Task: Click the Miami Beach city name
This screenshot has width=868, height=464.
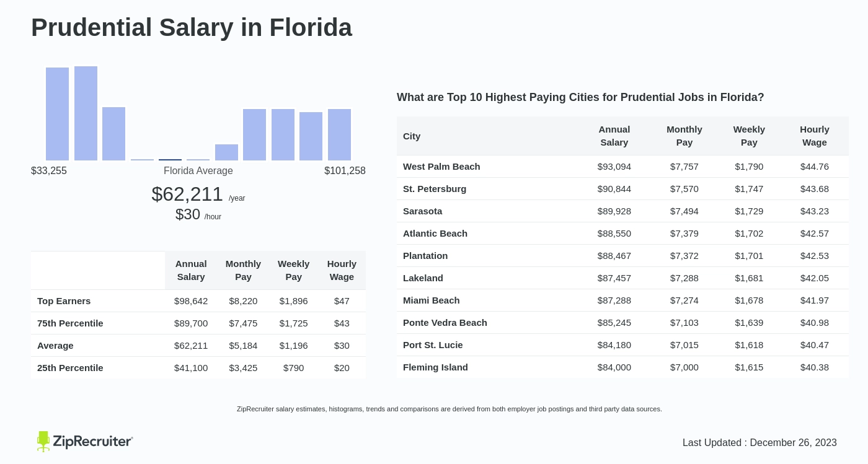Action: (432, 300)
